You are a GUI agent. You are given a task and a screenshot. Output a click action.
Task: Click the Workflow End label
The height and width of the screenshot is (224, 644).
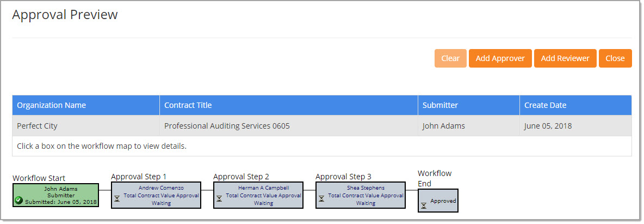tap(435, 178)
